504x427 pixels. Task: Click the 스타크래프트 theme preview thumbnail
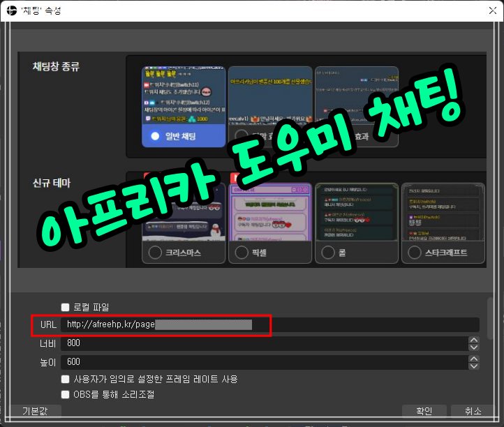point(443,212)
